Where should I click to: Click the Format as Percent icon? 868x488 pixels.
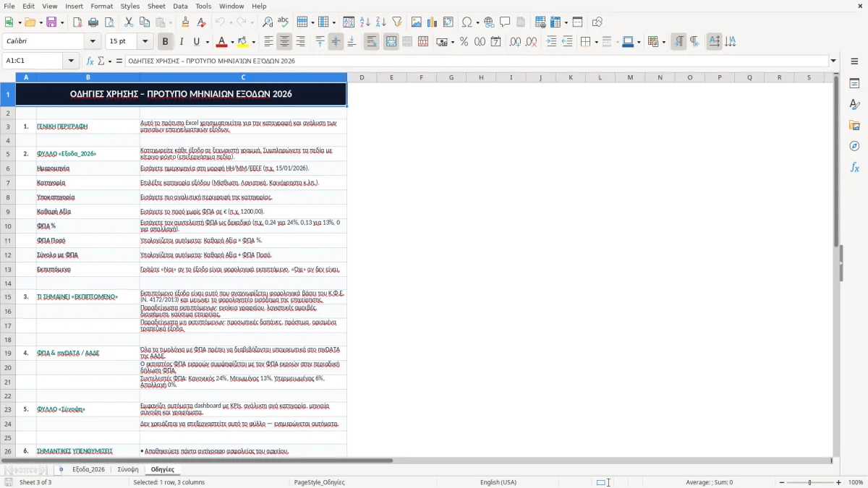[x=464, y=42]
